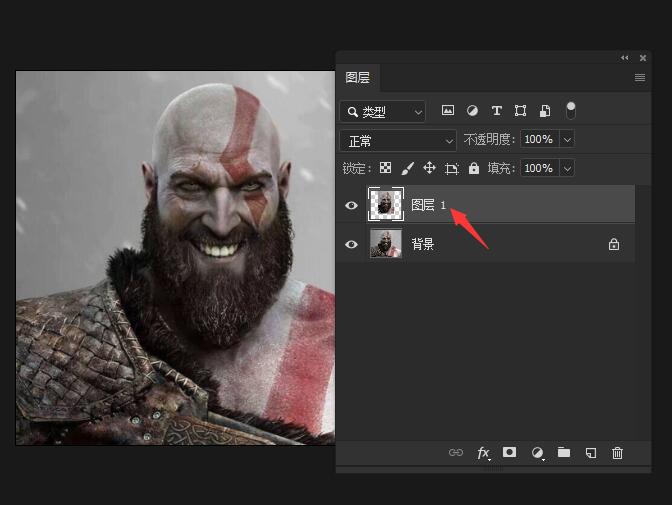
Task: Select the 背景 layer thumbnail
Action: coord(386,243)
